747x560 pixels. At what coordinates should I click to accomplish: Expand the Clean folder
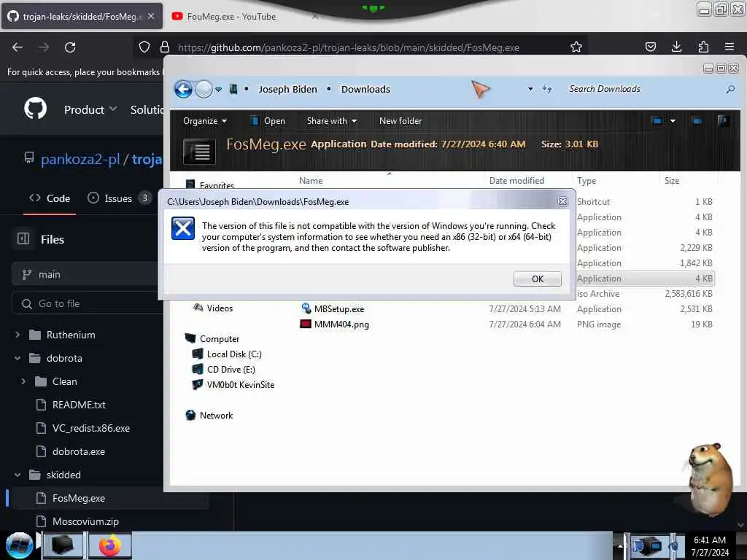pyautogui.click(x=23, y=381)
